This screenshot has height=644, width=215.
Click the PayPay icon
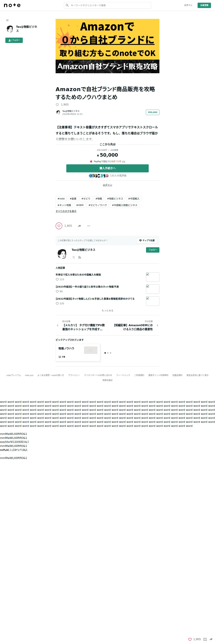pyautogui.click(x=91, y=162)
